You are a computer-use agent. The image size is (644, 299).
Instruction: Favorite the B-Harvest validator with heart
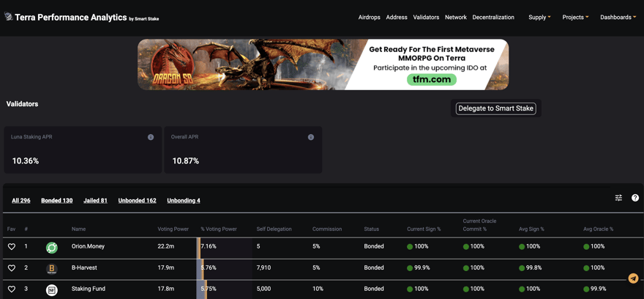(12, 267)
